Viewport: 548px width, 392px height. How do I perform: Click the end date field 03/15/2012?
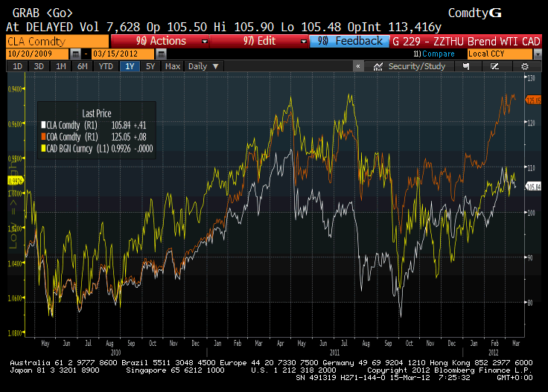(x=123, y=54)
